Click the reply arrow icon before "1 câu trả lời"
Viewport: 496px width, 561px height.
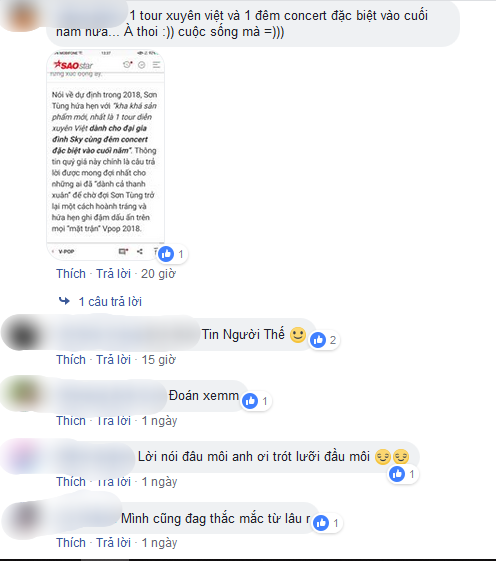click(64, 301)
